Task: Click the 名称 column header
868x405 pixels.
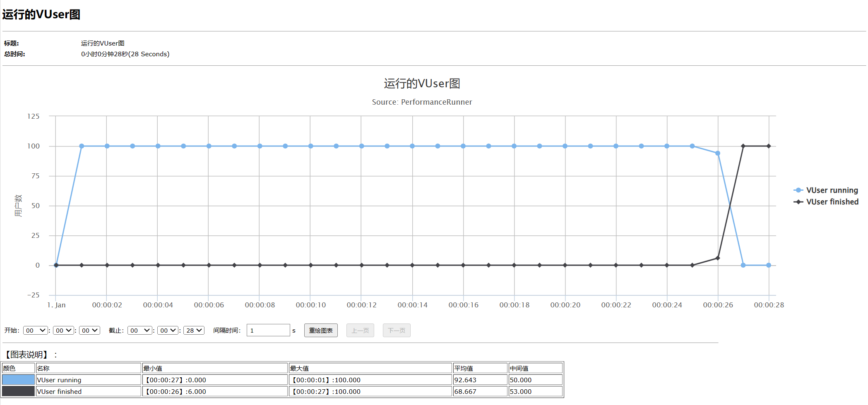Action: 89,368
